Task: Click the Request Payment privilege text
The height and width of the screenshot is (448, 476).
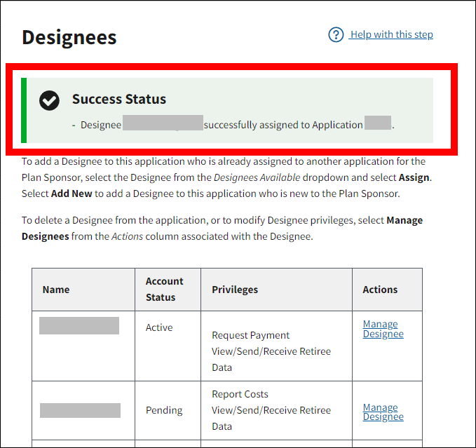Action: [250, 335]
